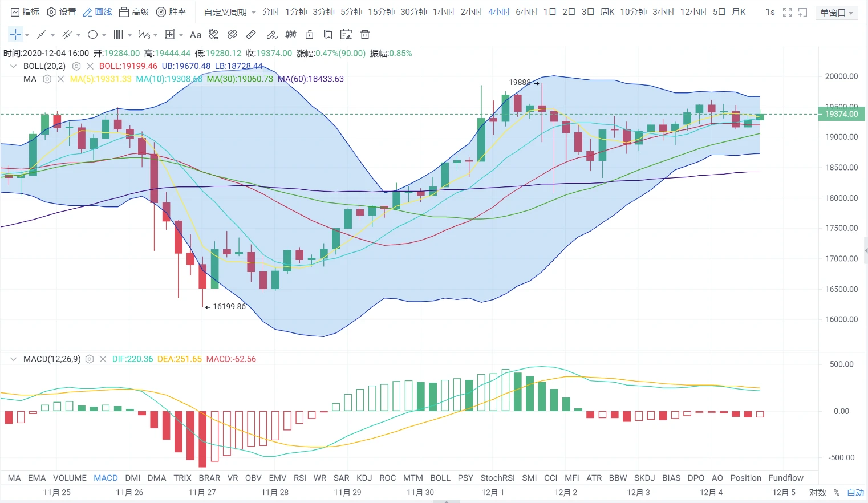
Task: Select the freehand pen drawing tool
Action: click(272, 35)
